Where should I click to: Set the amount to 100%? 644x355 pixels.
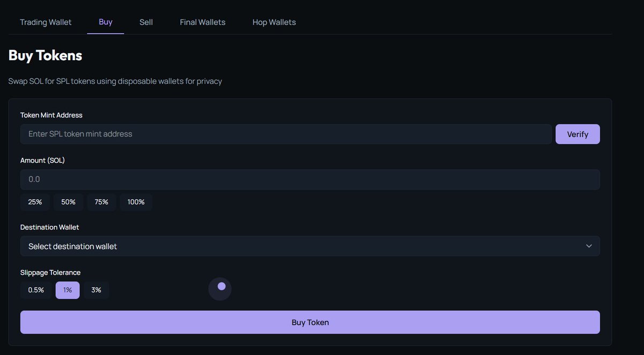click(136, 202)
